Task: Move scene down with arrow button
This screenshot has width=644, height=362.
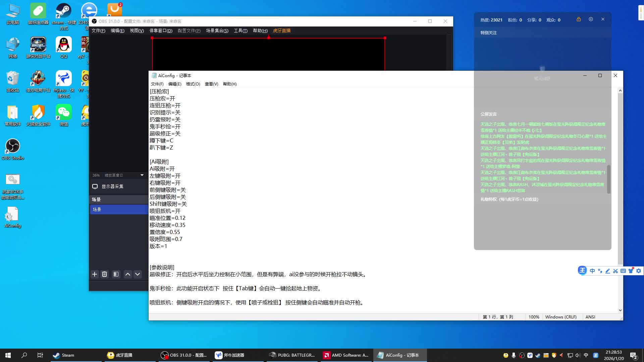Action: tap(138, 274)
